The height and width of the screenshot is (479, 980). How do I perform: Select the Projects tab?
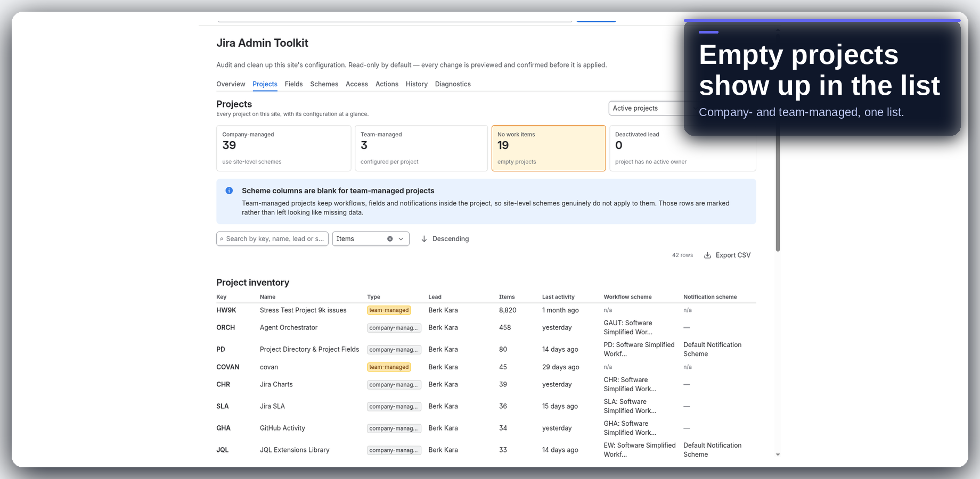[265, 84]
